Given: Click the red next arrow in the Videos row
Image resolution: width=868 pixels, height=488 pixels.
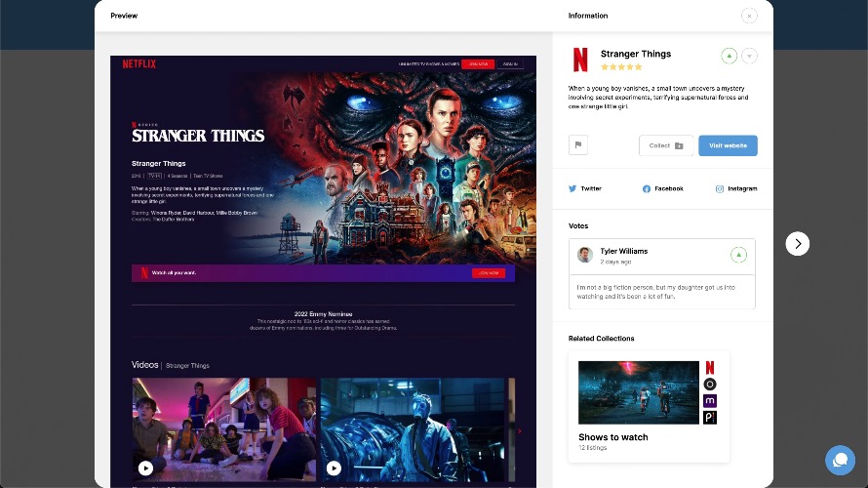Looking at the screenshot, I should coord(519,431).
